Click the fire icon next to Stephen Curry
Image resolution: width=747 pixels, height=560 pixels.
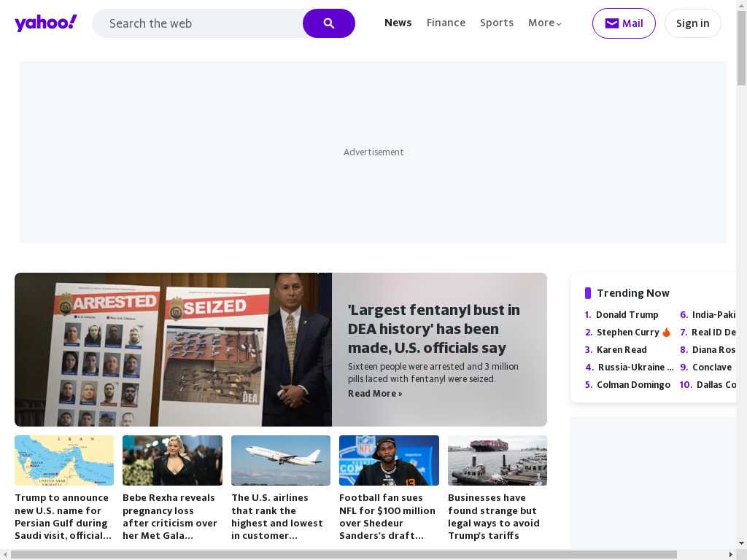(x=667, y=332)
